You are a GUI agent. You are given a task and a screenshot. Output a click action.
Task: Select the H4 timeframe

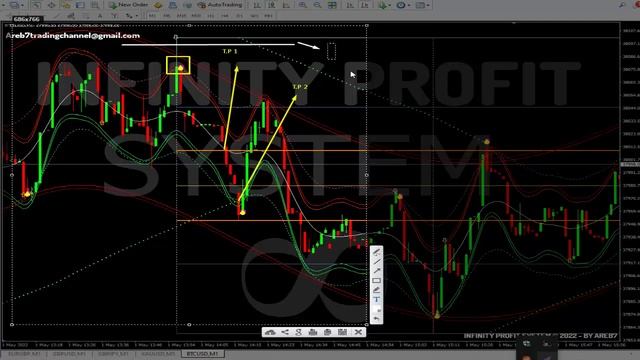click(225, 16)
